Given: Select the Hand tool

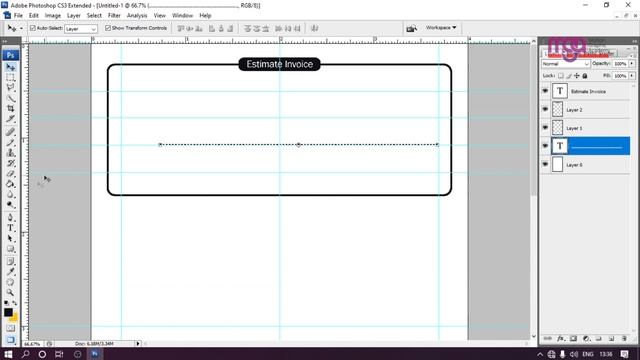Looking at the screenshot, I should 11,282.
